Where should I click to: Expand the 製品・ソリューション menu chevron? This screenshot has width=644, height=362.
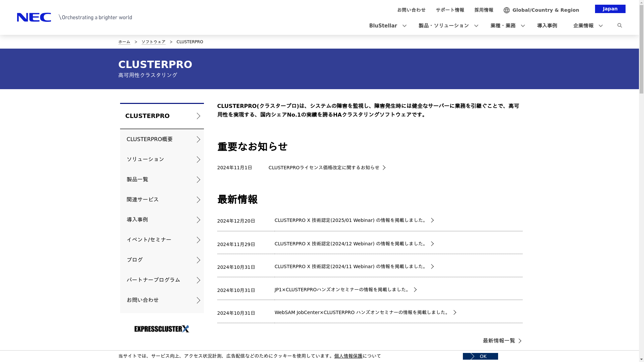[476, 26]
